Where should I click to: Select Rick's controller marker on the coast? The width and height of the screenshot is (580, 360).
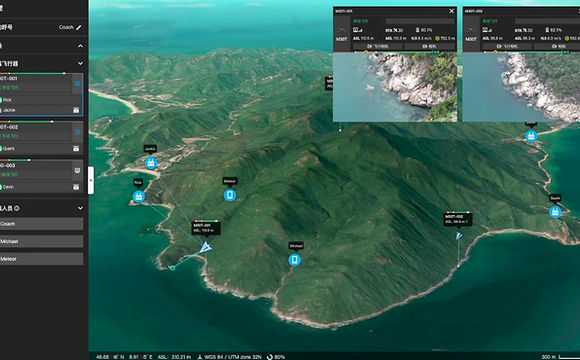139,196
